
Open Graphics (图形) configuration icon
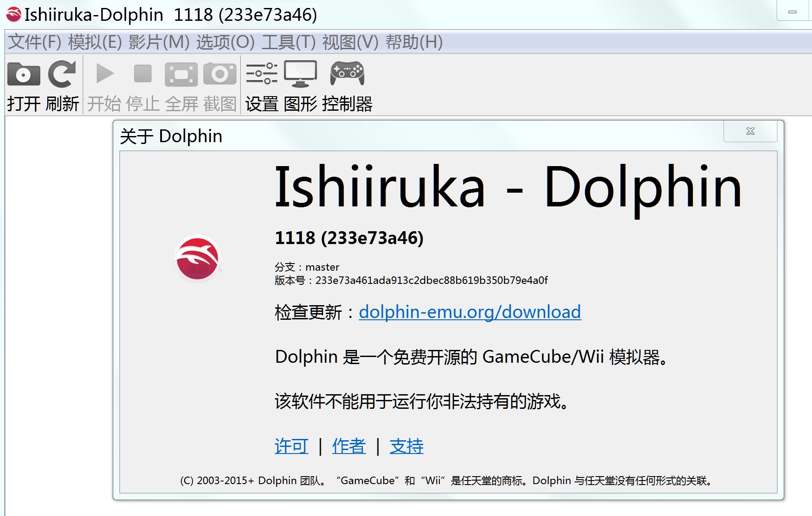pyautogui.click(x=300, y=74)
